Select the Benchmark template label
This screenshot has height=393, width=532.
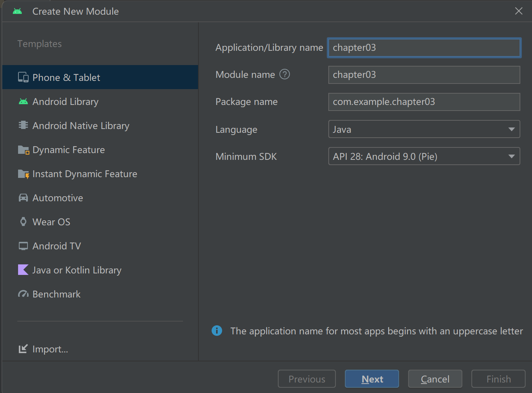click(x=56, y=294)
